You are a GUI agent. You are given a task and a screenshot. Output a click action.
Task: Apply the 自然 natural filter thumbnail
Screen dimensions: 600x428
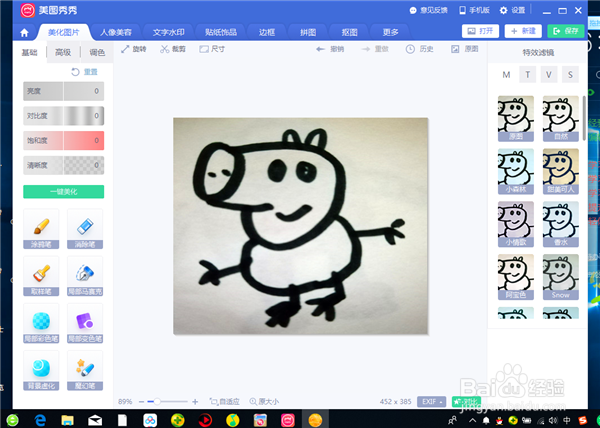[x=561, y=119]
